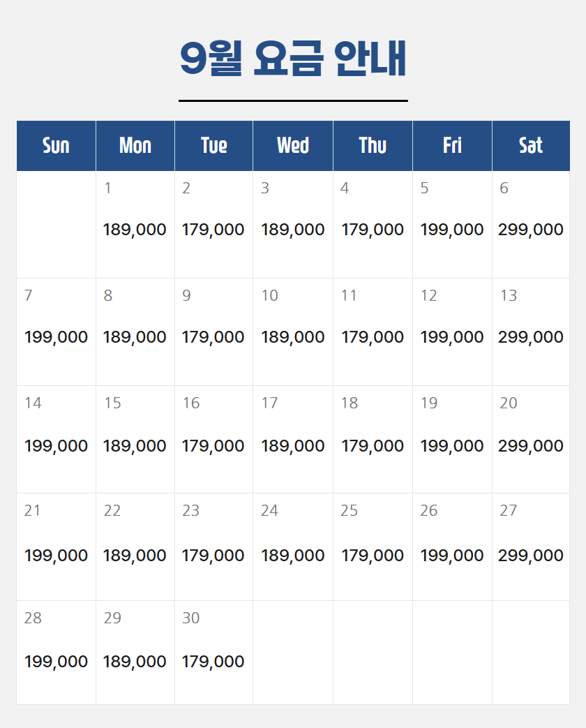Select September 1 priced 189,000
This screenshot has height=728, width=586.
coord(135,225)
